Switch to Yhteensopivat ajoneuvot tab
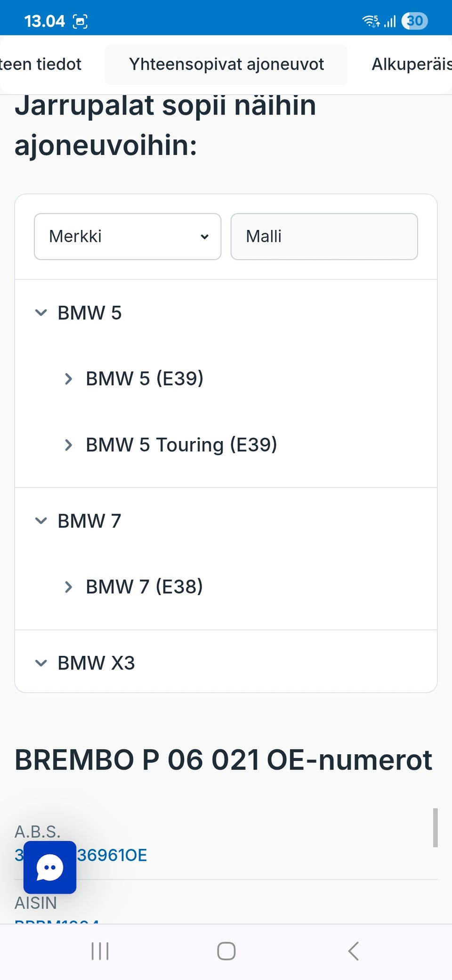This screenshot has height=980, width=452. [x=226, y=65]
